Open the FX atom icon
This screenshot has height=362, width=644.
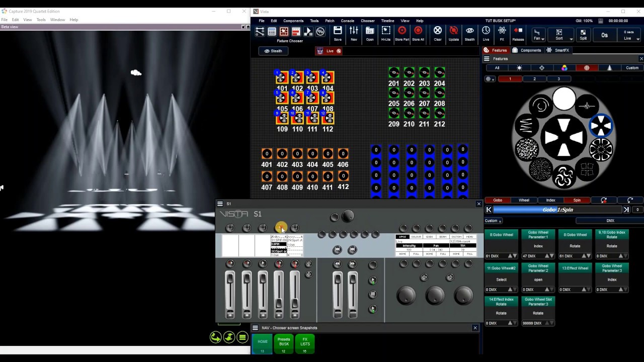point(502,34)
